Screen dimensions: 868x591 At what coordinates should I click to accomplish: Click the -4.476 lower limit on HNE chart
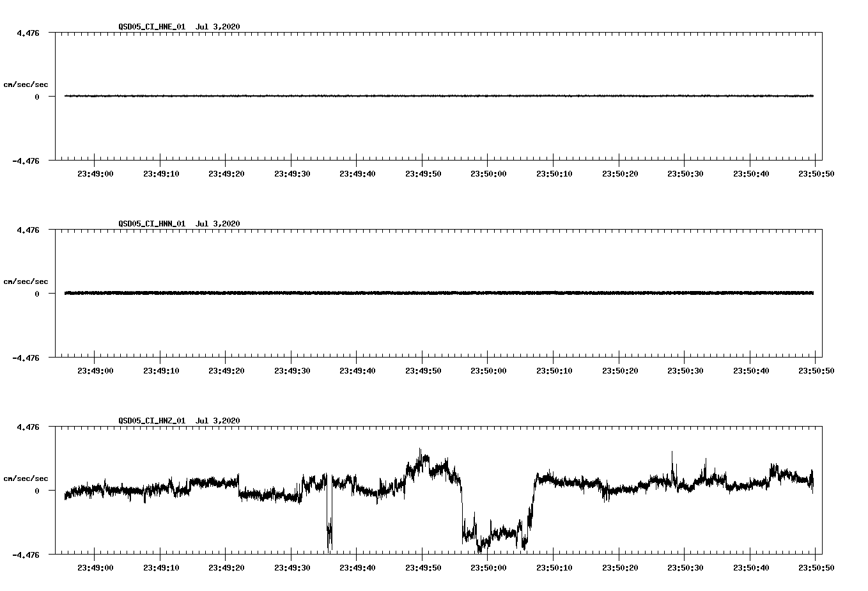pos(26,161)
